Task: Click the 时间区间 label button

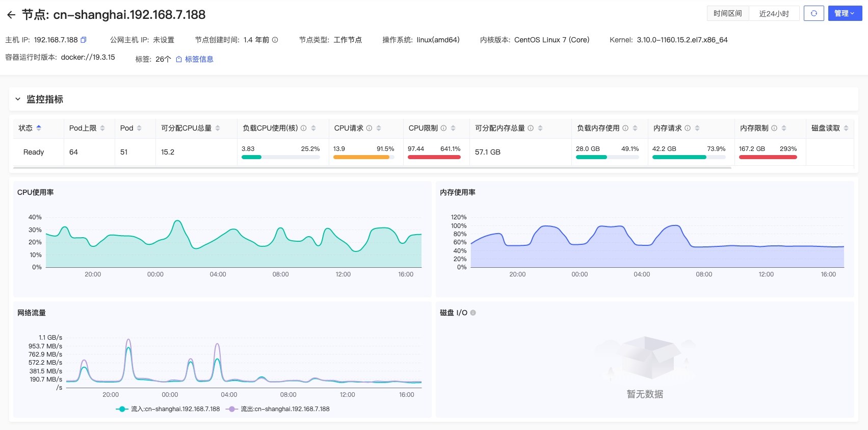Action: pos(728,13)
